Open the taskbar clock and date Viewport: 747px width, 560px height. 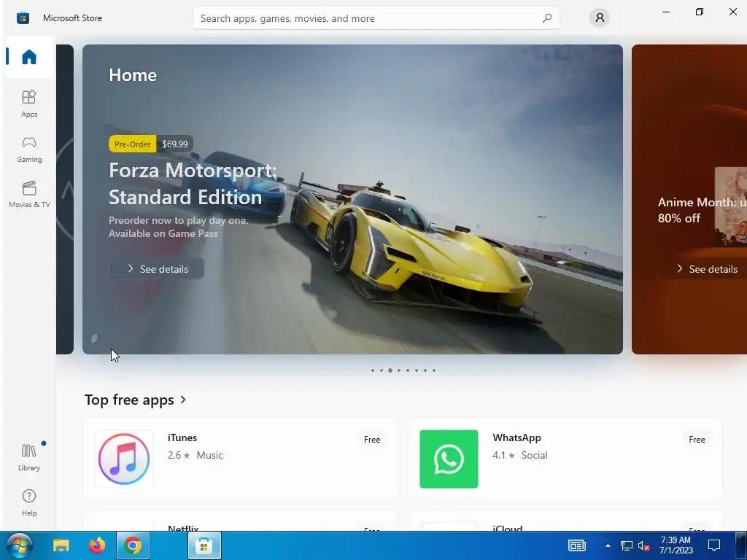676,545
